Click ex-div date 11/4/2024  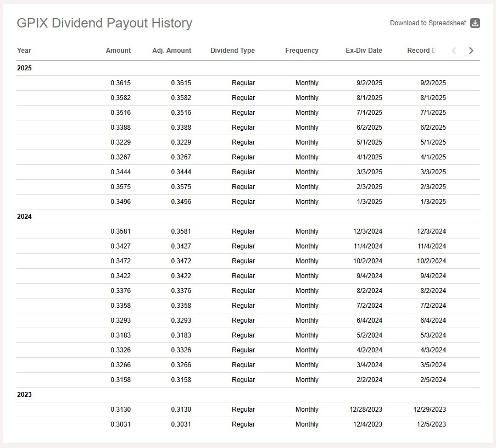coord(367,246)
